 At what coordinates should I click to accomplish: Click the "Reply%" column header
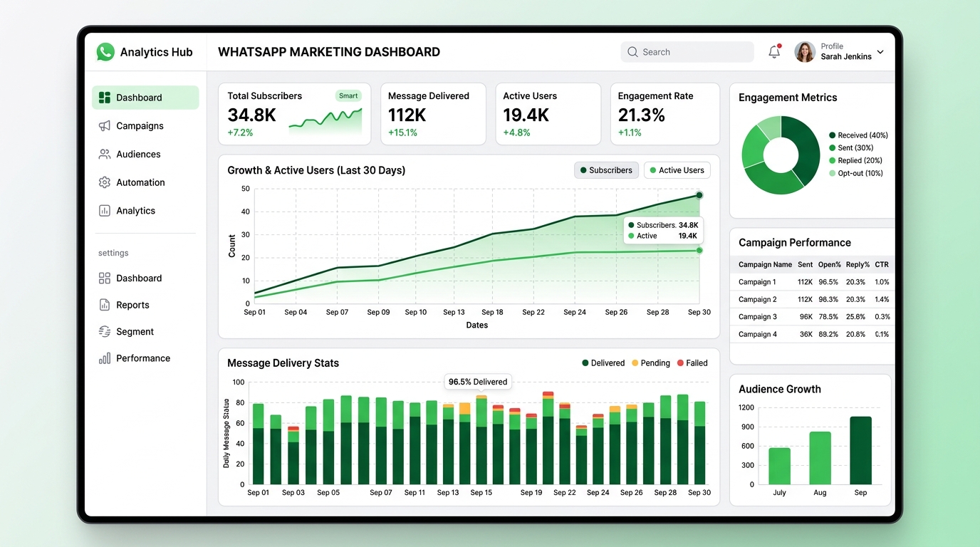[857, 264]
